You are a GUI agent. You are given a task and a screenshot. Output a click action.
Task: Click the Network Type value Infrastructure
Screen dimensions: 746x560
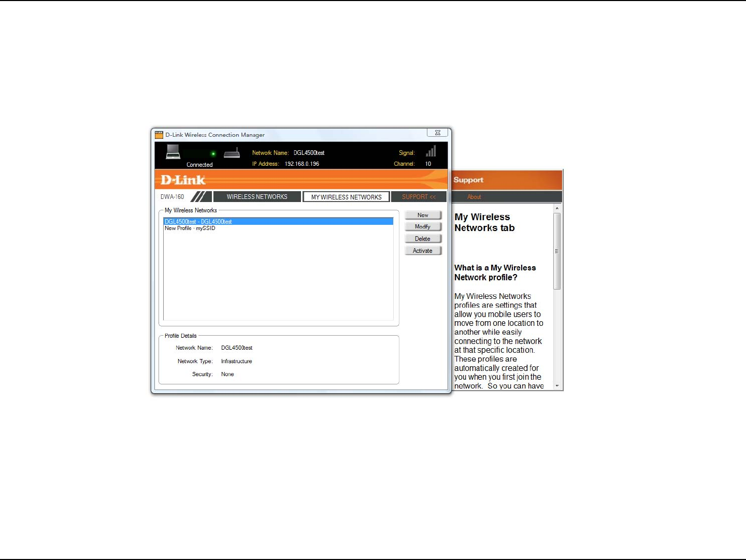click(236, 361)
